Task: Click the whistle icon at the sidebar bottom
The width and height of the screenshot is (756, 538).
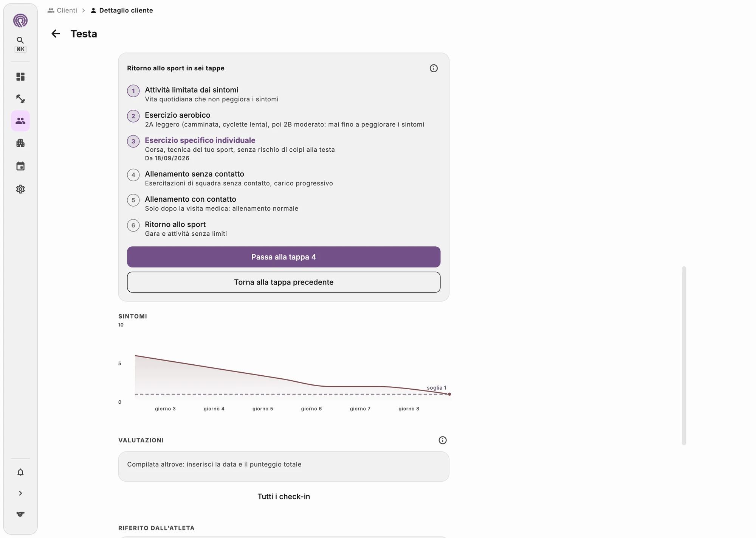Action: [x=20, y=514]
